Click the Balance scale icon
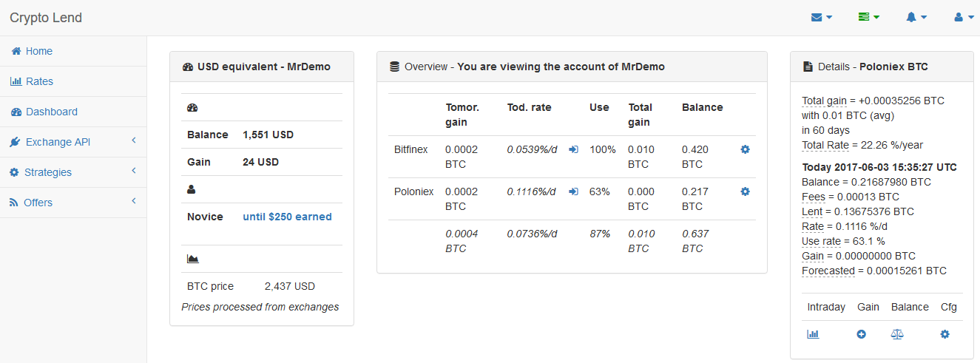 click(897, 334)
